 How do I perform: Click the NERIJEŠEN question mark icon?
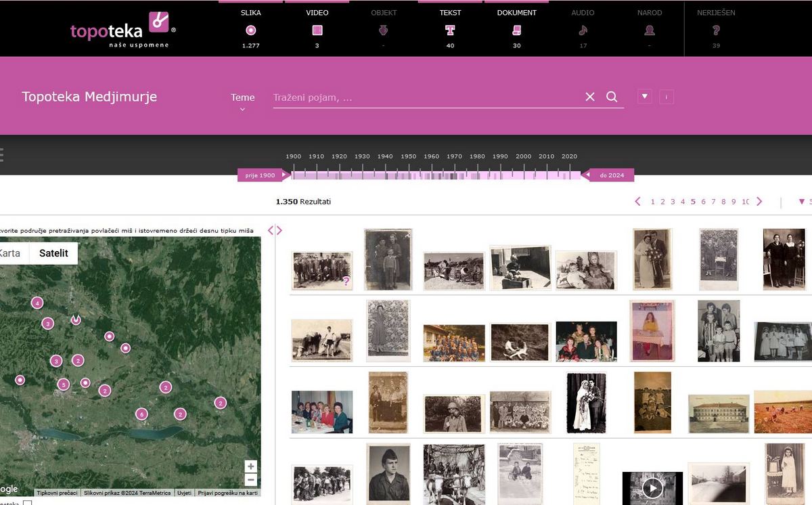tap(716, 30)
